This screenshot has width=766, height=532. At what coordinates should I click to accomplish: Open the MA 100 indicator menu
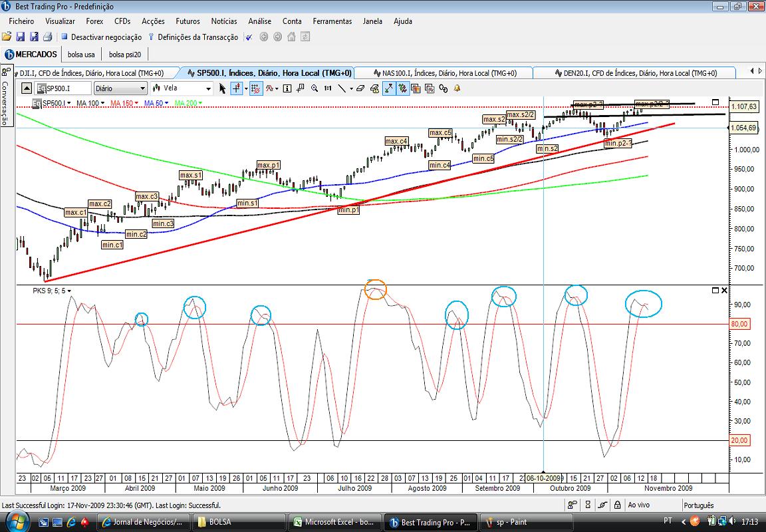coord(90,103)
